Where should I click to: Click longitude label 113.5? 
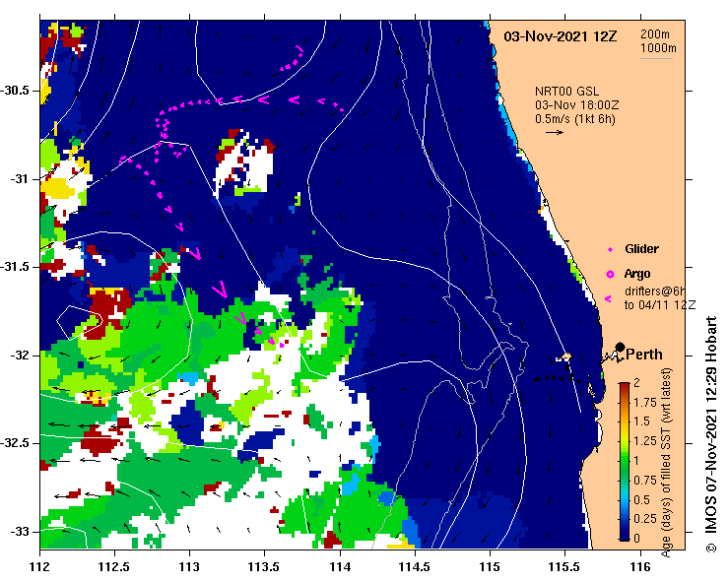pos(265,567)
